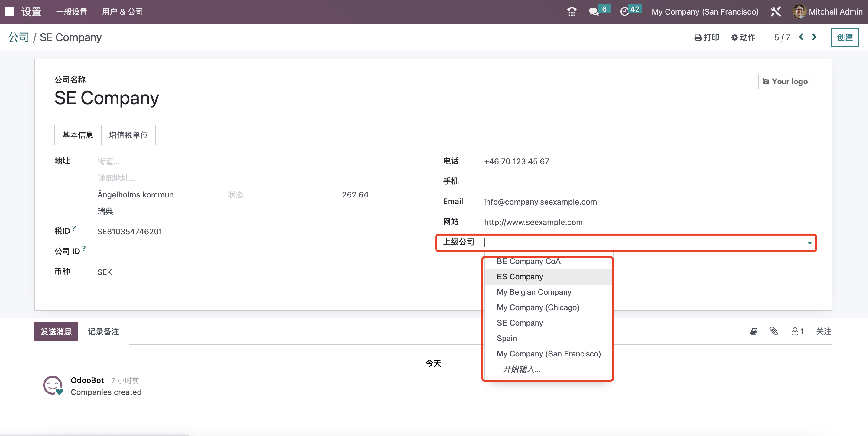Select Spain from dropdown list
The image size is (868, 436).
tap(548, 339)
